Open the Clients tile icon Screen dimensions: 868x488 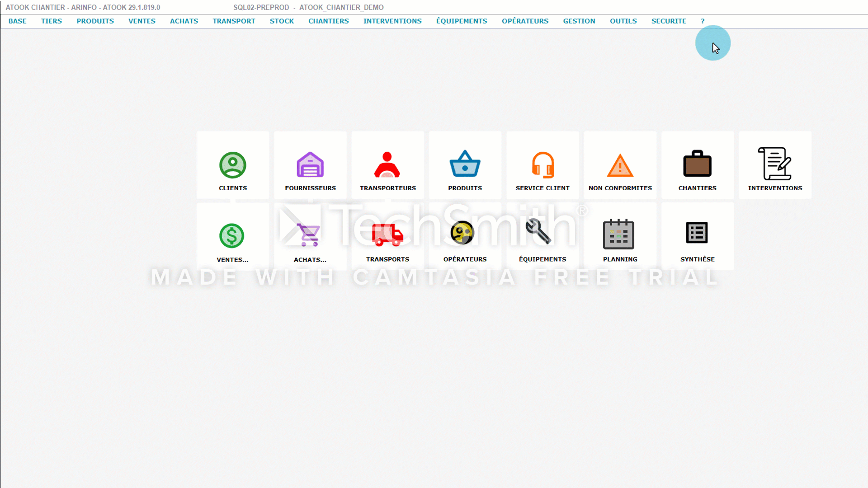[233, 165]
